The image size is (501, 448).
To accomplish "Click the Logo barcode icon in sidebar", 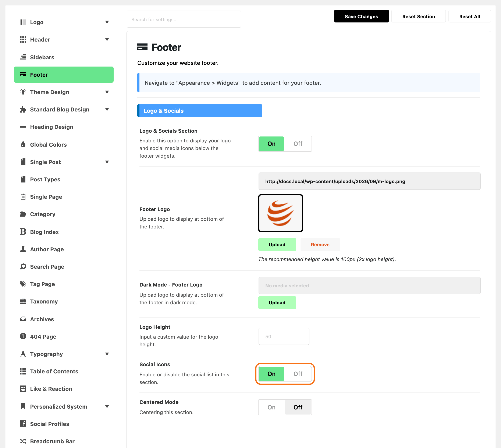I will (23, 22).
